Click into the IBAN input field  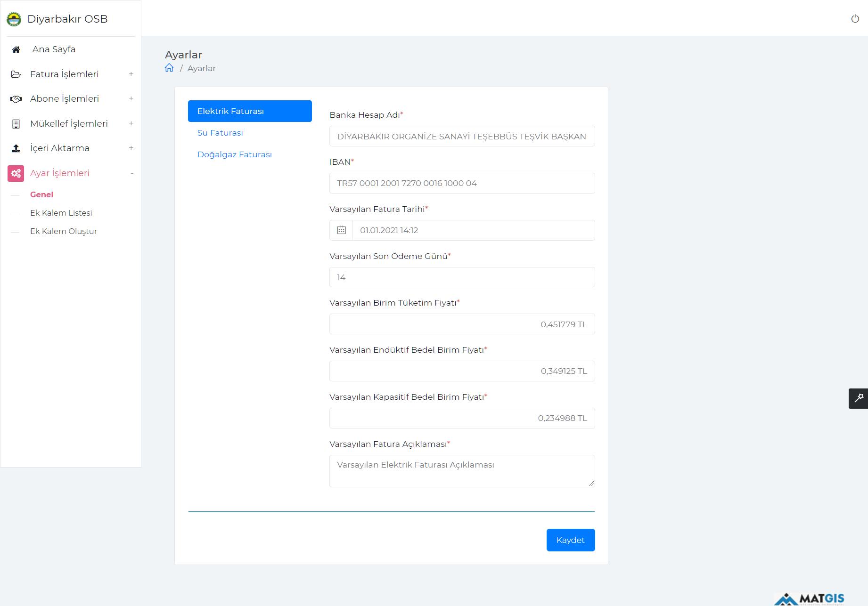coord(462,183)
